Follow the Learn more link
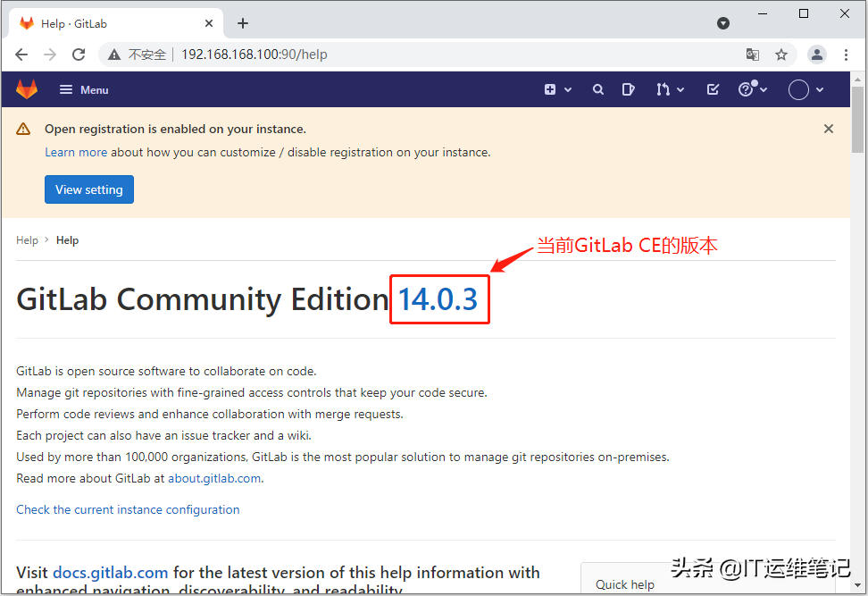Viewport: 868px width, 596px height. pyautogui.click(x=76, y=152)
